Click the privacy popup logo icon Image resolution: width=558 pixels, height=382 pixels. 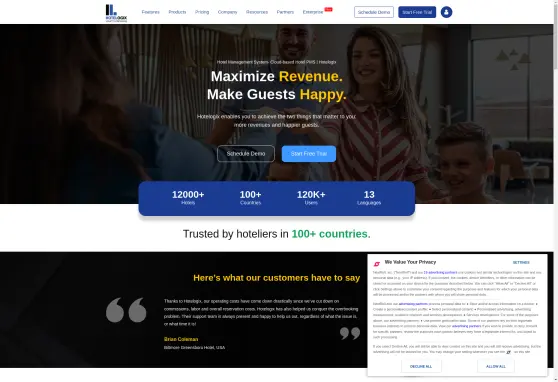(x=377, y=264)
